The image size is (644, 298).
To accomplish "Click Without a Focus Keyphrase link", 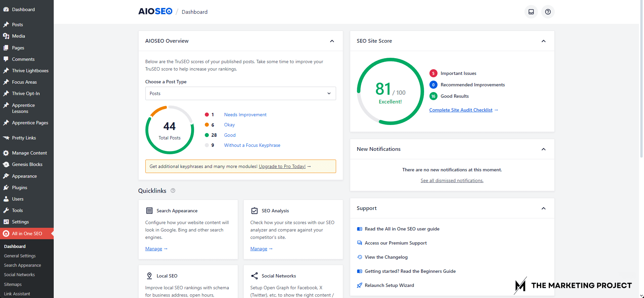I will (252, 145).
